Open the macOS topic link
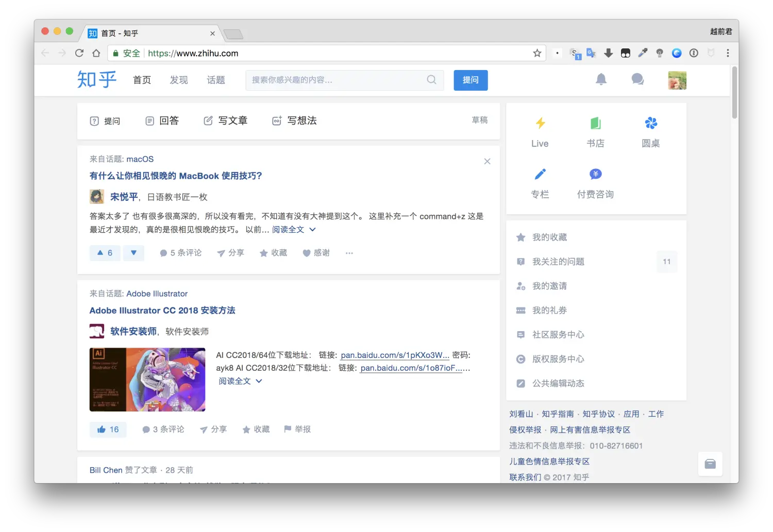This screenshot has height=532, width=773. pos(140,159)
